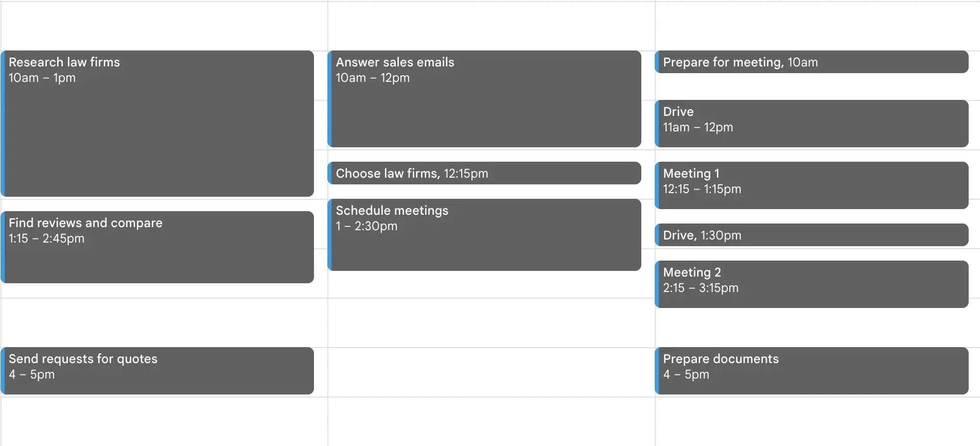Open the Send requests for quotes event
Screen dimensions: 980x446
pyautogui.click(x=157, y=371)
